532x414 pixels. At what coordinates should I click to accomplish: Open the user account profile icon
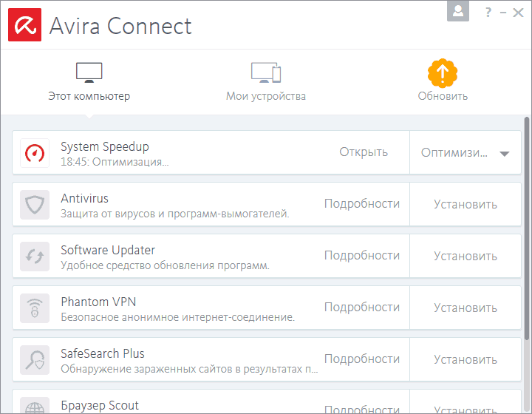tap(458, 11)
